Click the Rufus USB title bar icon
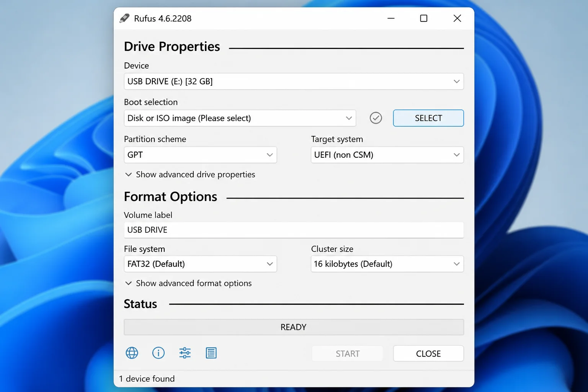The image size is (588, 392). [124, 18]
